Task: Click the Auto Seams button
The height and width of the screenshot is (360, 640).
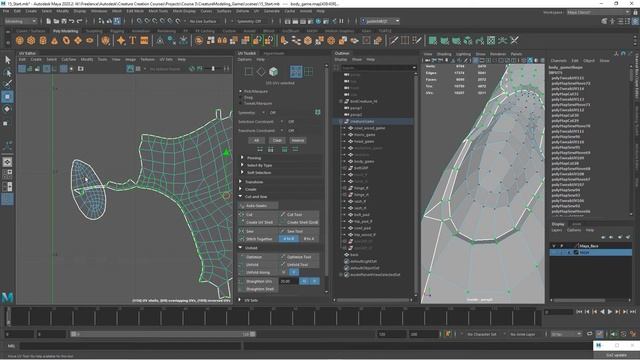Action: pos(258,206)
